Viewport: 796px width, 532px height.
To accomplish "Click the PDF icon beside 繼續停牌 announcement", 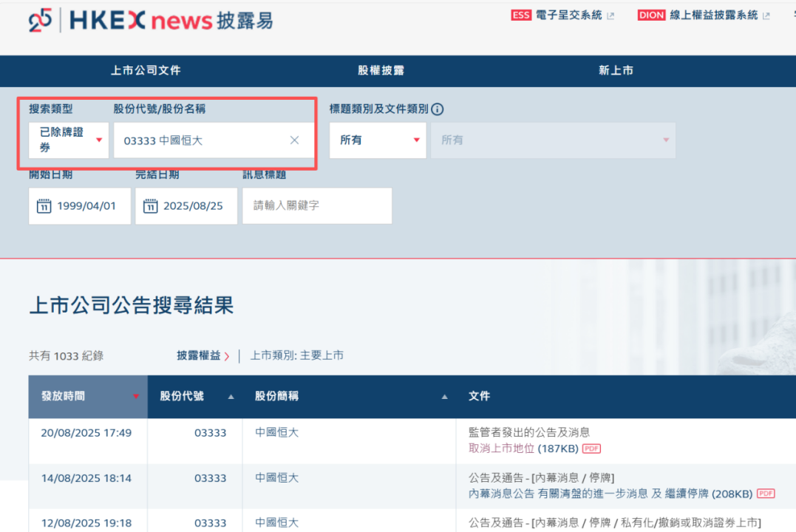I will click(x=766, y=494).
